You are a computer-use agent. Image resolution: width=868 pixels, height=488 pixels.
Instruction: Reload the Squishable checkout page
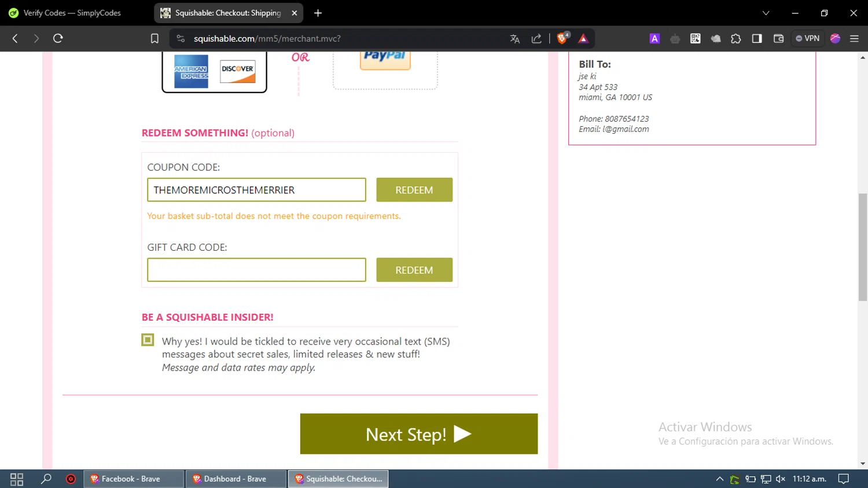pyautogui.click(x=58, y=38)
